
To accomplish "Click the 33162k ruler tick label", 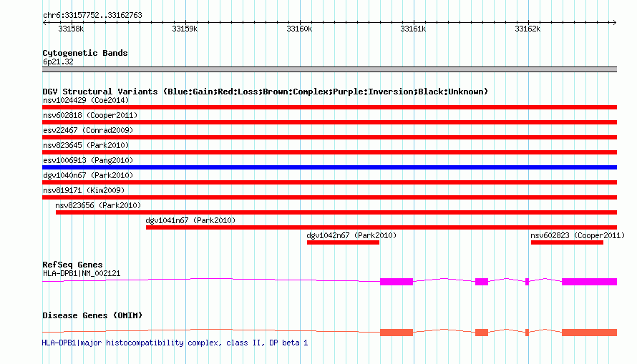I will coord(527,29).
